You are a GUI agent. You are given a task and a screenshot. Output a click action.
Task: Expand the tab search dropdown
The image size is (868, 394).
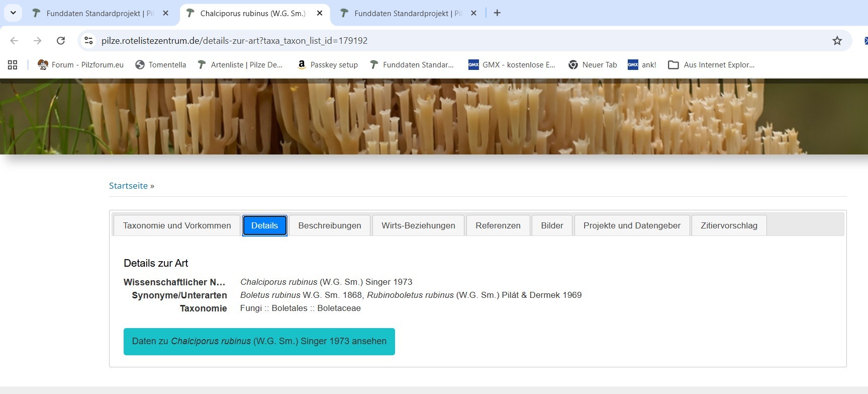point(13,13)
